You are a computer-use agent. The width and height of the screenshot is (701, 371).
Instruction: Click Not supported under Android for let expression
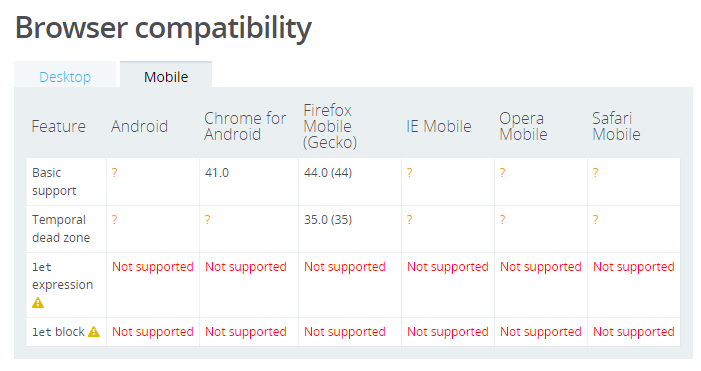pos(153,267)
